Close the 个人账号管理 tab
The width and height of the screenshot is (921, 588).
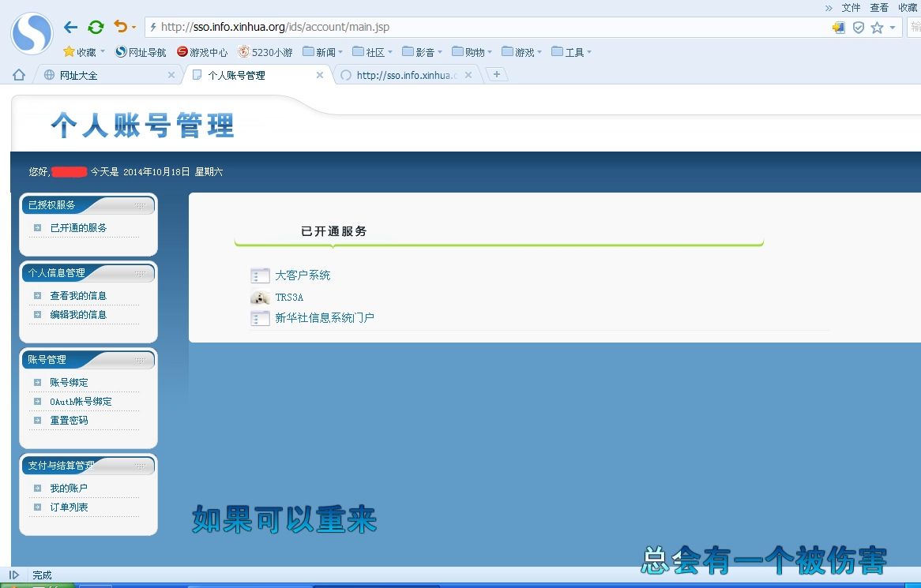point(320,75)
